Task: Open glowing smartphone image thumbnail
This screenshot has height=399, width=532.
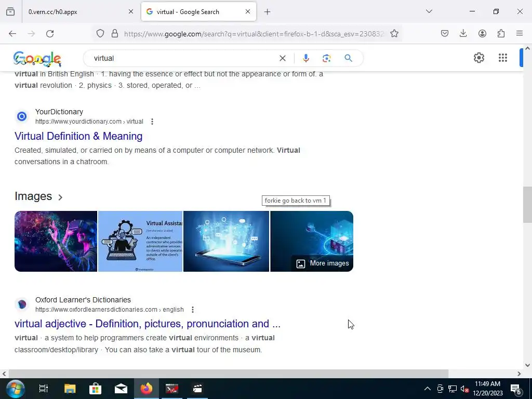Action: tap(227, 241)
